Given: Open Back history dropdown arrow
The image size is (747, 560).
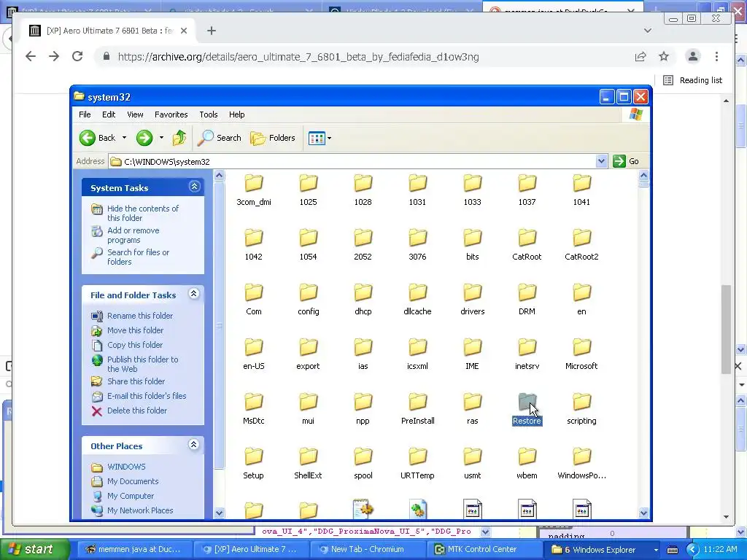Looking at the screenshot, I should tap(124, 138).
